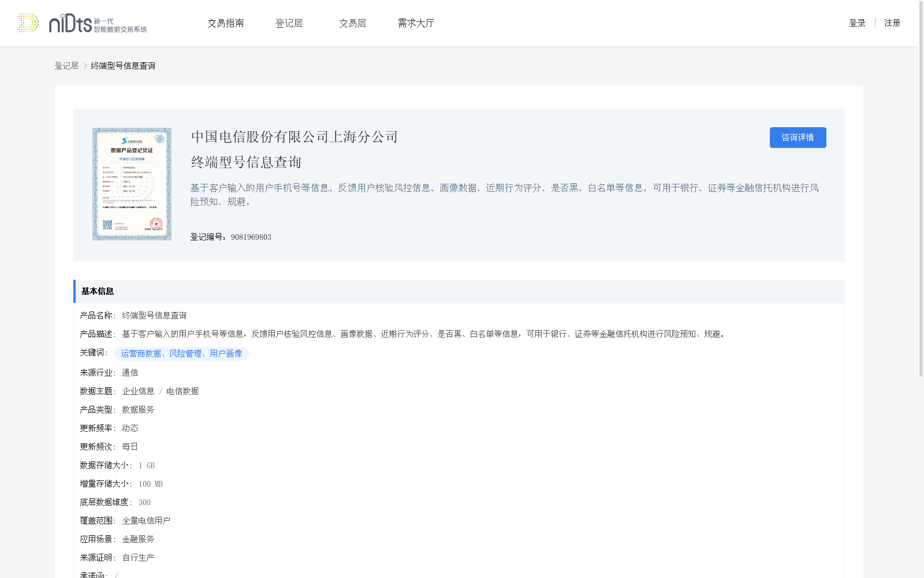Click breadcrumb text 终端型号信息查询
Image resolution: width=924 pixels, height=578 pixels.
pyautogui.click(x=123, y=66)
